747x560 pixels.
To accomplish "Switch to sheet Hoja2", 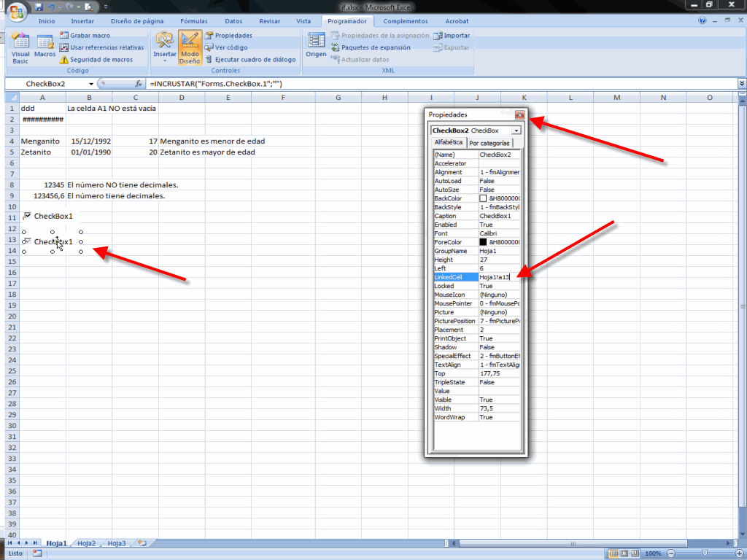I will [x=87, y=543].
